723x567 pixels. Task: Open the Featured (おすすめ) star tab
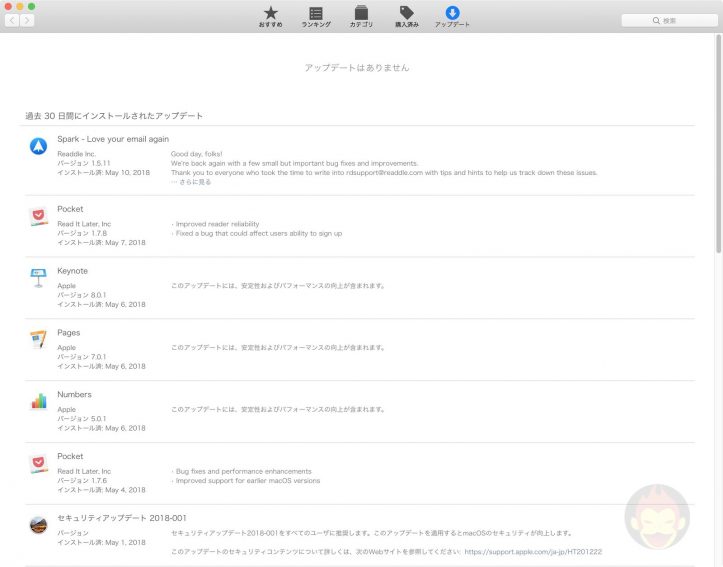click(x=271, y=17)
